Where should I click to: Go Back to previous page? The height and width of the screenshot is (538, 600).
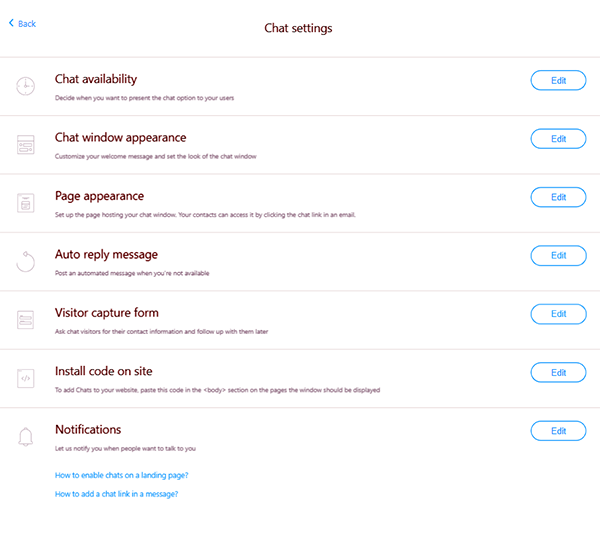click(26, 23)
